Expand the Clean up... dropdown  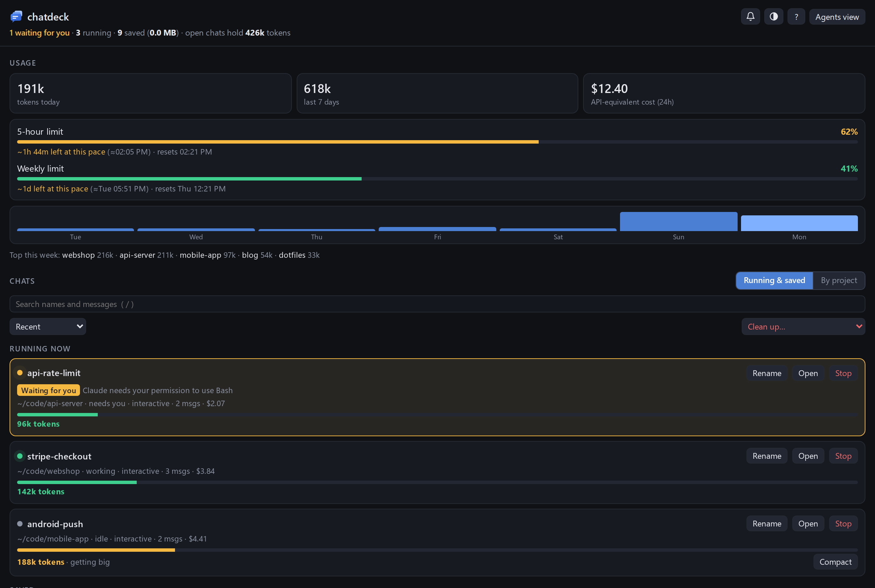pyautogui.click(x=803, y=326)
